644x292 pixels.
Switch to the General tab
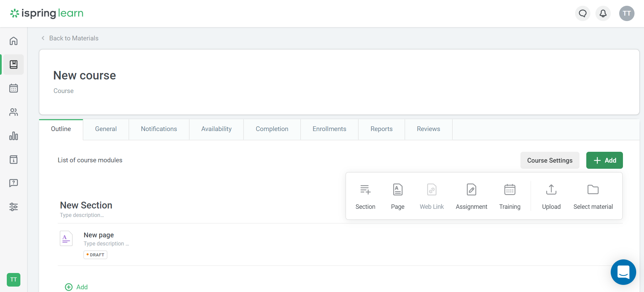(106, 129)
